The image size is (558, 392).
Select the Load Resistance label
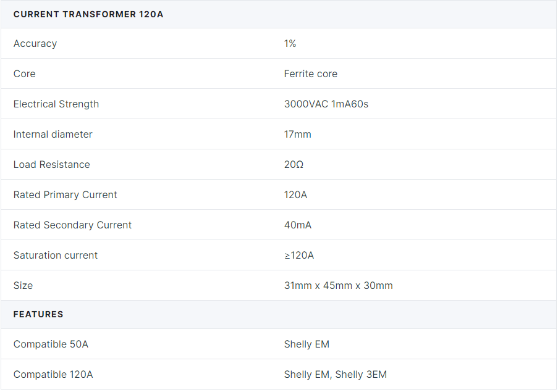click(52, 164)
